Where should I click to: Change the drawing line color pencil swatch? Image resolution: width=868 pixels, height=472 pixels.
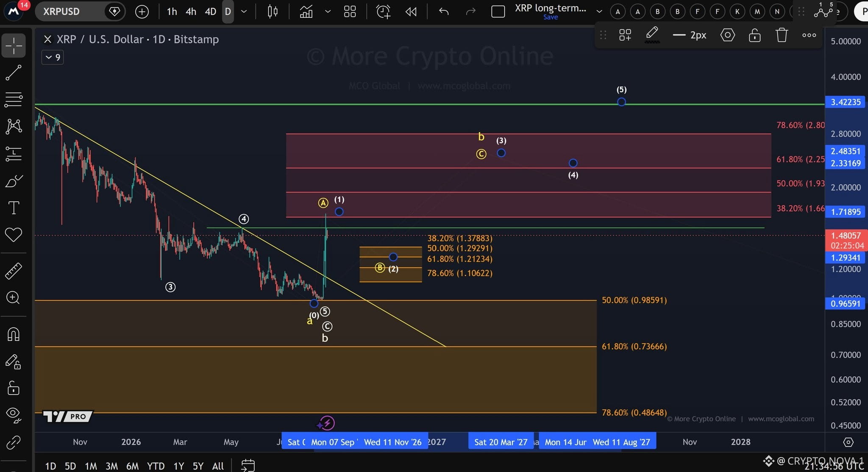pos(652,35)
